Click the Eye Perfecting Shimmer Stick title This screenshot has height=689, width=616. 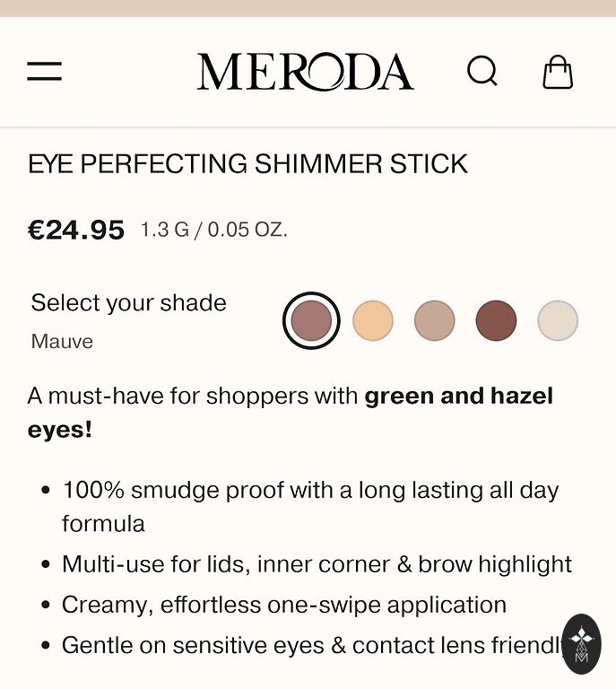(x=247, y=164)
